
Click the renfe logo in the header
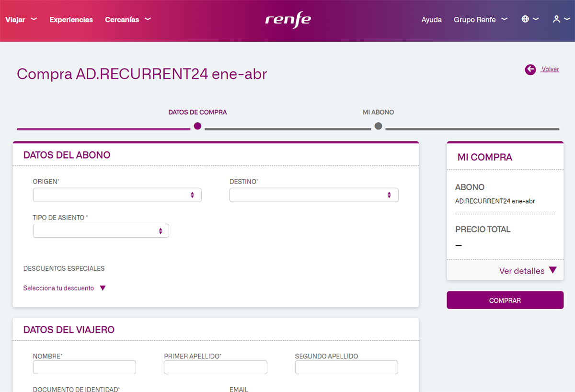click(x=287, y=20)
